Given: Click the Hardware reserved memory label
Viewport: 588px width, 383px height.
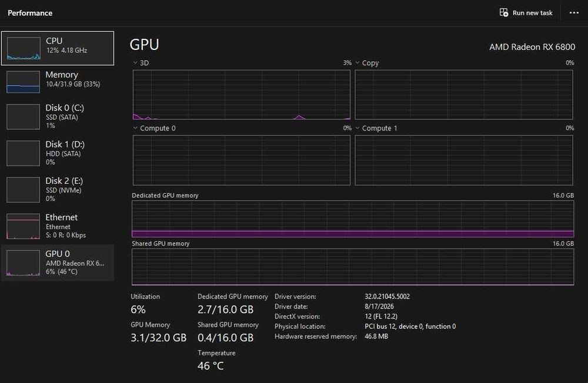Looking at the screenshot, I should pyautogui.click(x=316, y=336).
